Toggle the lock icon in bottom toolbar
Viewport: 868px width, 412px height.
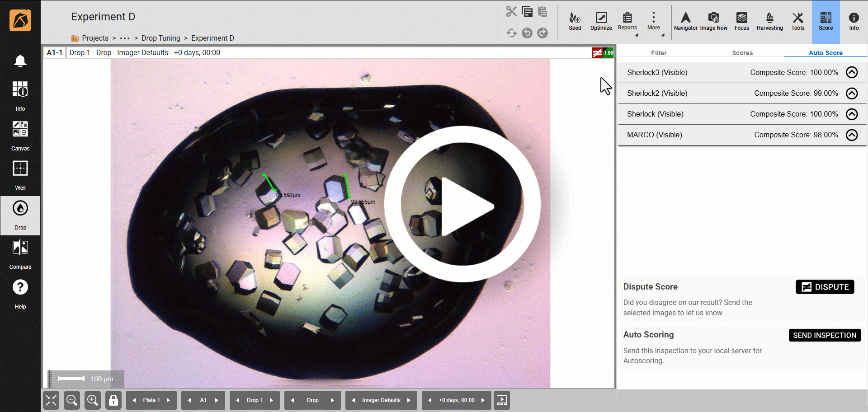[113, 400]
